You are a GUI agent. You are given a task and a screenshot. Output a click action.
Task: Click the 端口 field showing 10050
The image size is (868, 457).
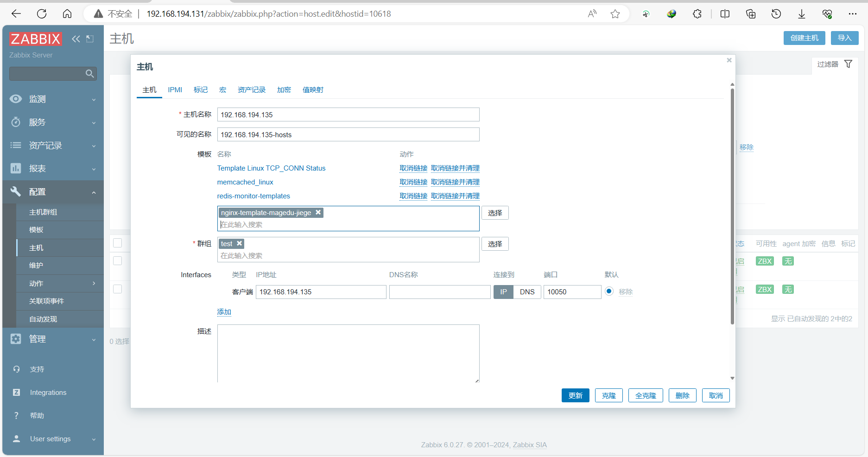point(572,292)
